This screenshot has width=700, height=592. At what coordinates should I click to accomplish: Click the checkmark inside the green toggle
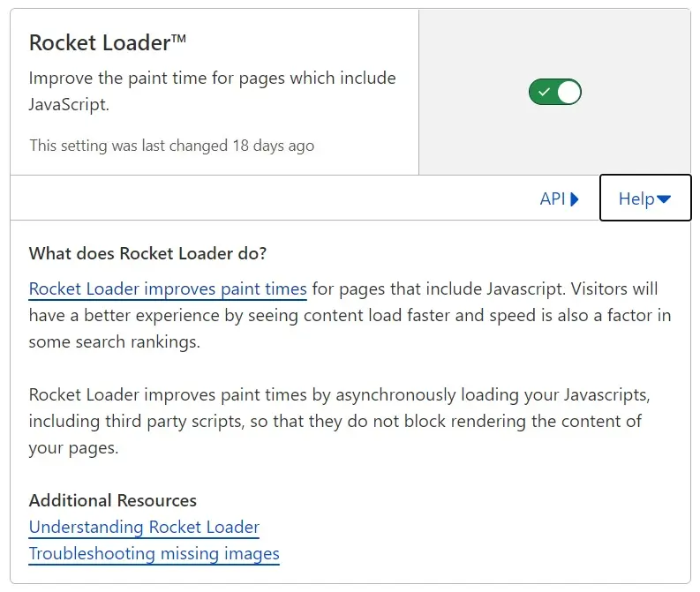click(544, 92)
